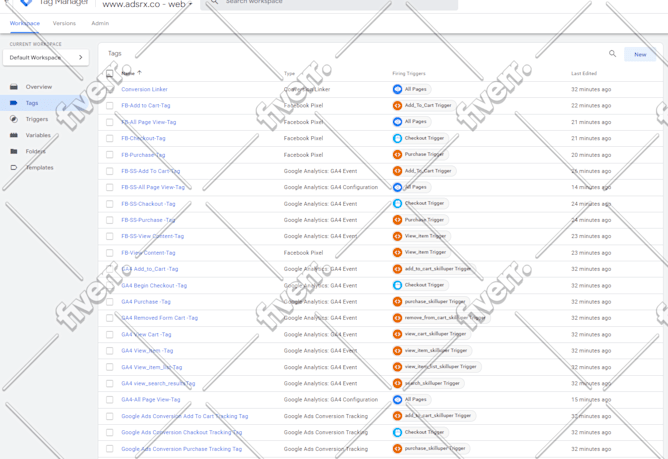668x459 pixels.
Task: Check the FB-Add to Cart-Tag checkbox
Action: 109,105
